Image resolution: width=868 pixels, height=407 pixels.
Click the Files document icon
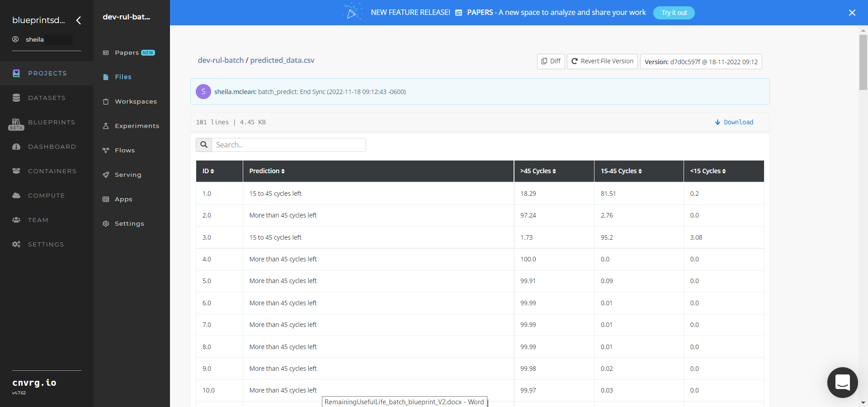(106, 77)
